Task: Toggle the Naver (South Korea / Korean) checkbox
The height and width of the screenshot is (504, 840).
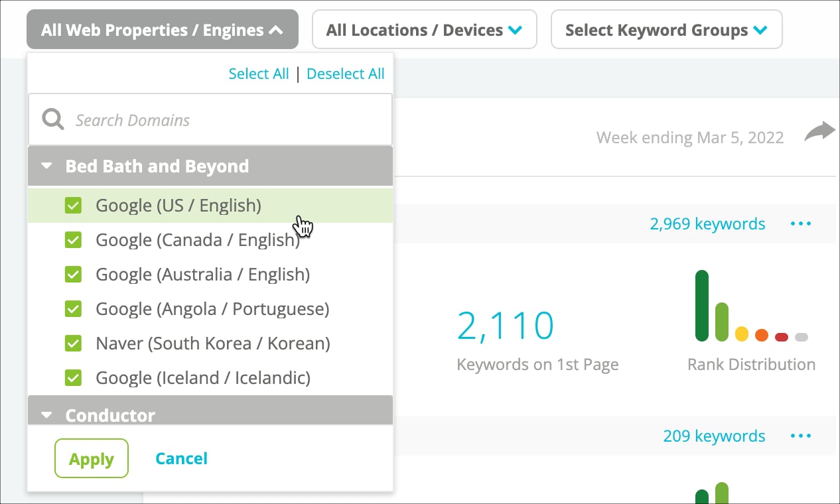Action: [73, 344]
